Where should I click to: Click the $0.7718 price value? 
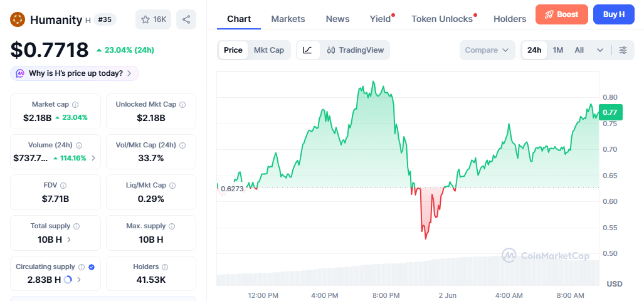pyautogui.click(x=50, y=50)
